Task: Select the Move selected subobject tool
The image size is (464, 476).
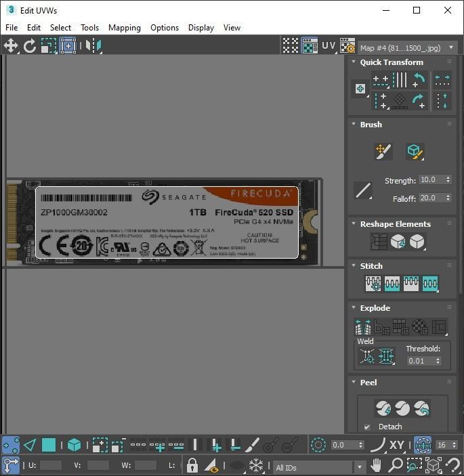Action: click(x=11, y=46)
